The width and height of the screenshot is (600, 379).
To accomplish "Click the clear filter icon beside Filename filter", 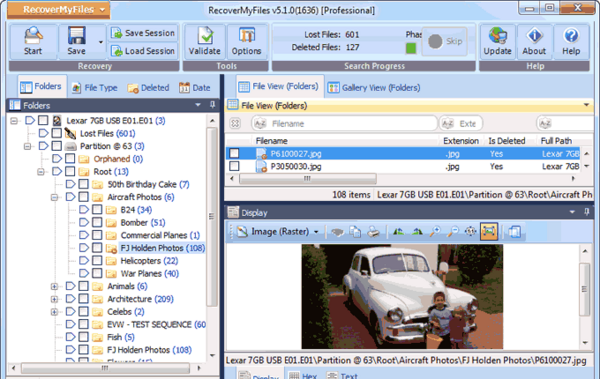I will pos(235,124).
